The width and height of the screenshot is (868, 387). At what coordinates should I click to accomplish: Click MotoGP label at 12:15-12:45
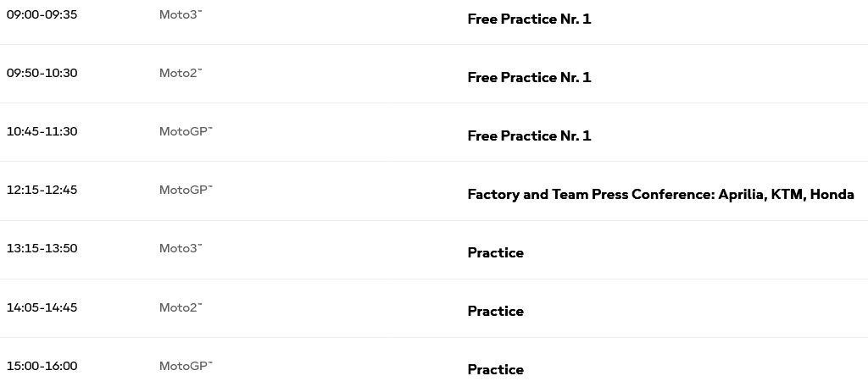[186, 190]
